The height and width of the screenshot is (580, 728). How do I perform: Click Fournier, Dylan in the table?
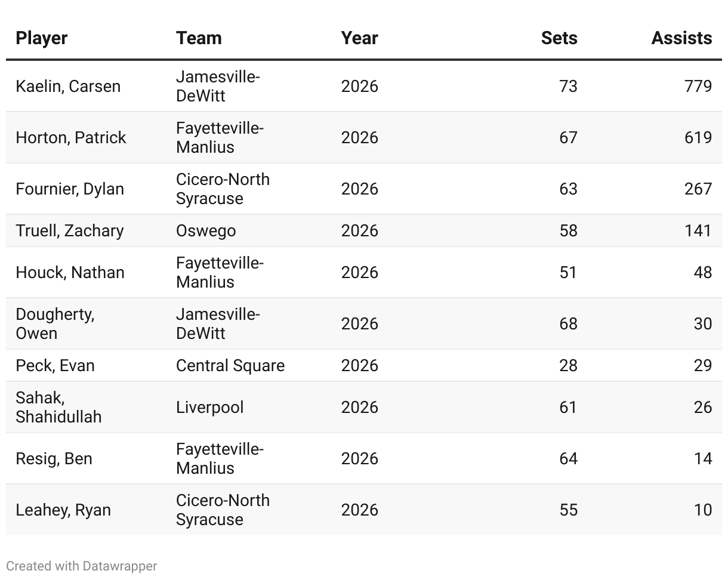click(x=70, y=189)
